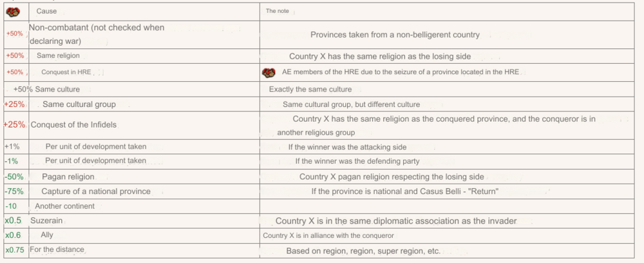The width and height of the screenshot is (644, 263).
Task: Click the -75% modifier value
Action: [x=14, y=191]
